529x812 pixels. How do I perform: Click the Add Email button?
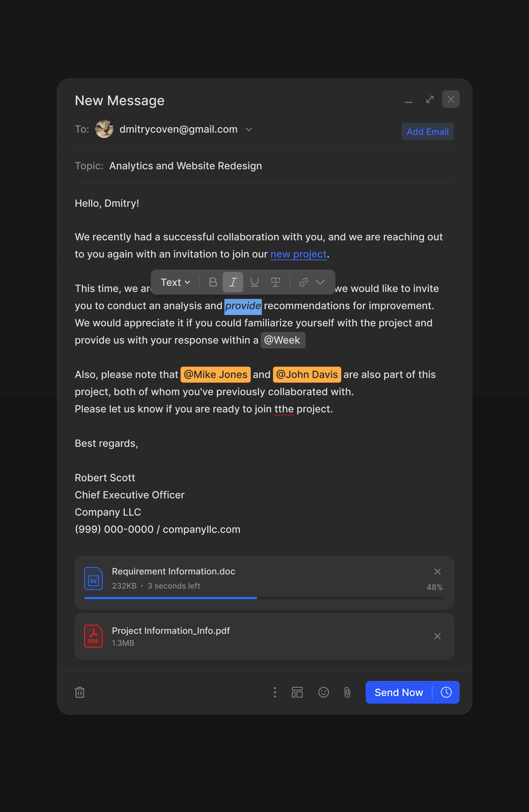427,131
